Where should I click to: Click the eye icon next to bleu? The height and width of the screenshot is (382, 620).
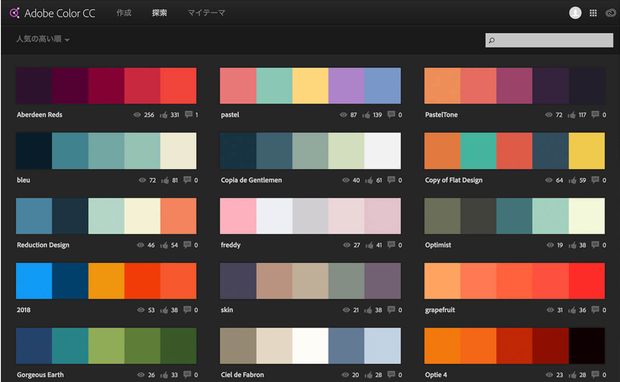click(142, 180)
